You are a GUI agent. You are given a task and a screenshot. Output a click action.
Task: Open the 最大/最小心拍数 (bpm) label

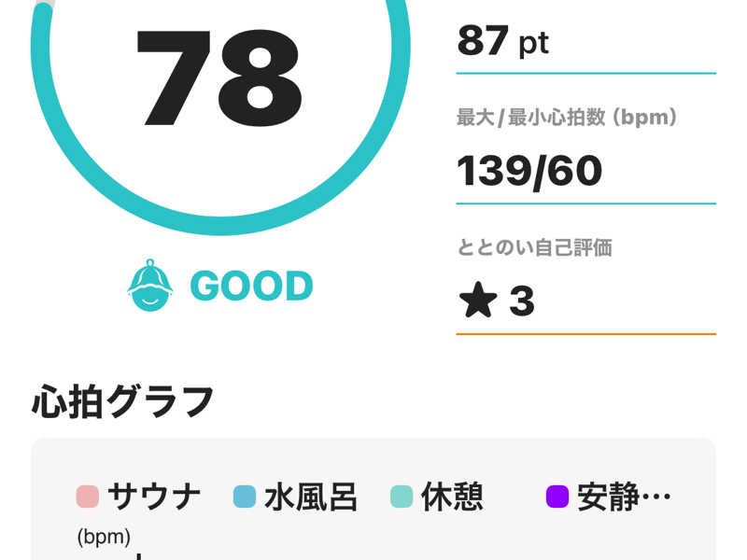567,118
